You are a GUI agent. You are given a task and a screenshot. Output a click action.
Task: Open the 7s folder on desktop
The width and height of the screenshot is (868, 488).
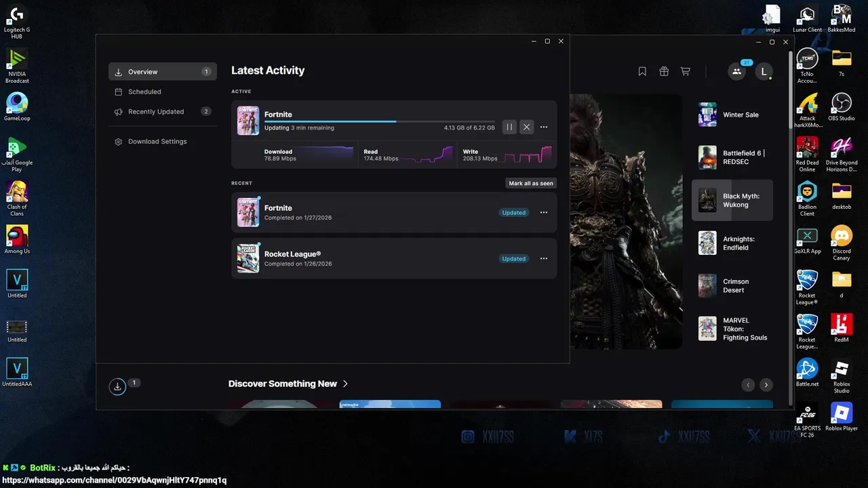[x=842, y=62]
